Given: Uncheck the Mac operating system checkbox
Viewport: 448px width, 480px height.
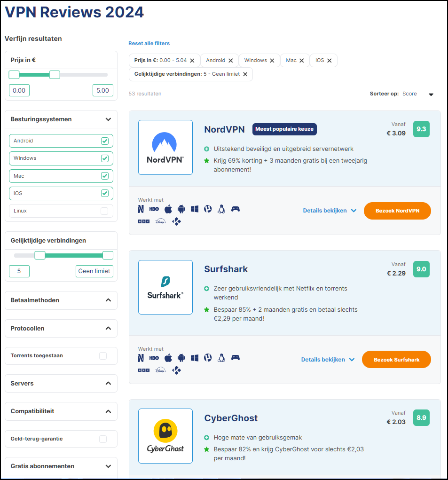Looking at the screenshot, I should [x=105, y=176].
